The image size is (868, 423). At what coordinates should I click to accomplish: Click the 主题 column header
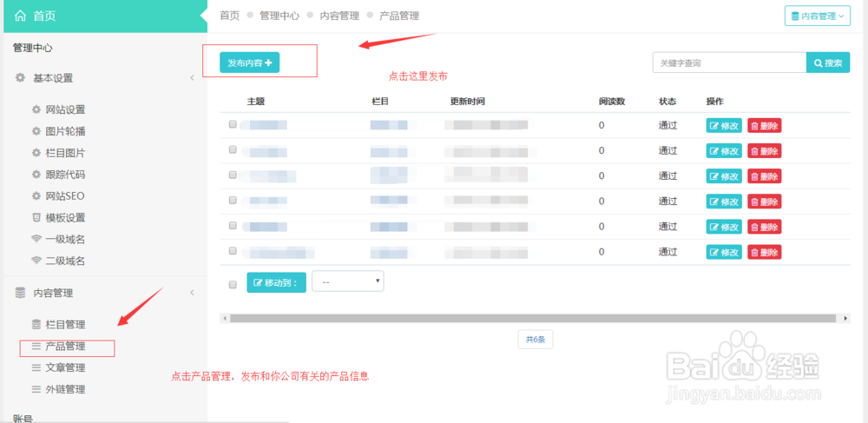256,102
